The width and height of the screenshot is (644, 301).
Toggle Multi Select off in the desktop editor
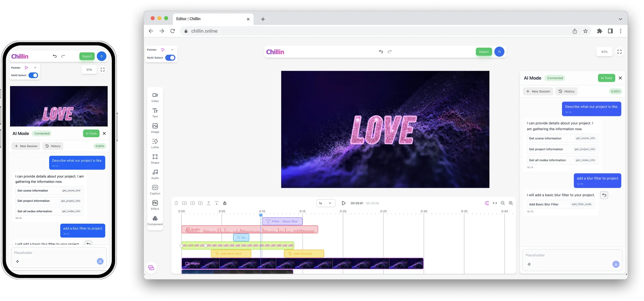tap(171, 58)
